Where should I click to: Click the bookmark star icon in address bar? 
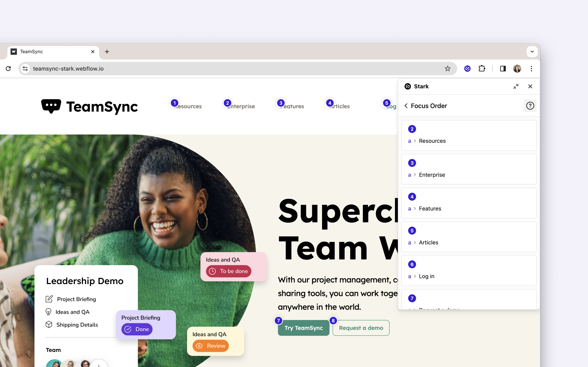(447, 68)
